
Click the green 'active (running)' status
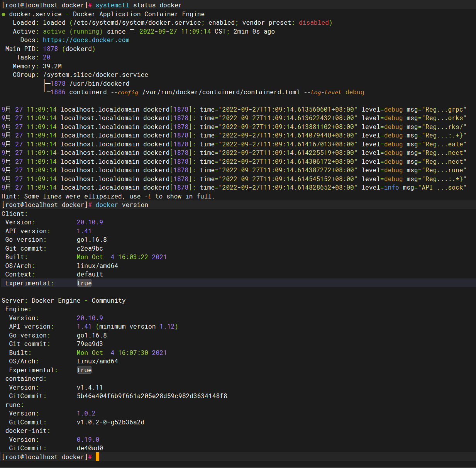pos(73,32)
